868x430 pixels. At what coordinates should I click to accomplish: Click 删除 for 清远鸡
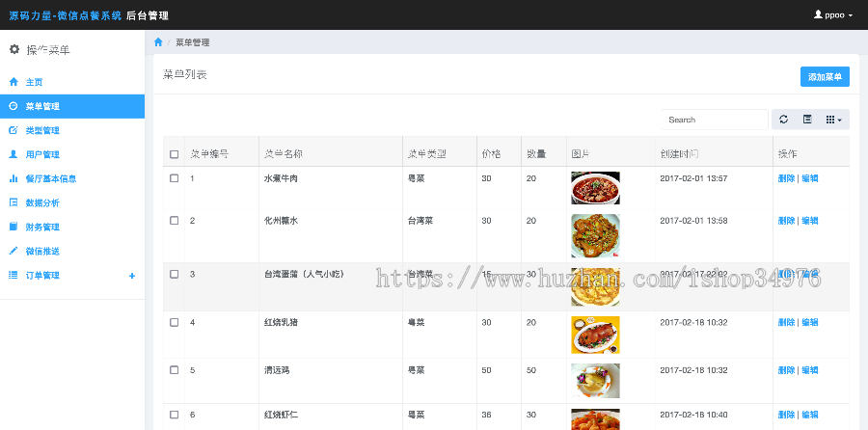click(786, 369)
